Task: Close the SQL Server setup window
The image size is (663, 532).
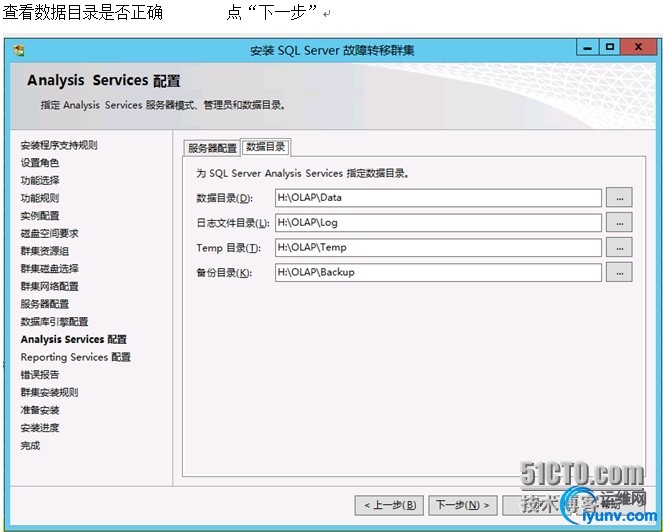Action: (x=638, y=47)
